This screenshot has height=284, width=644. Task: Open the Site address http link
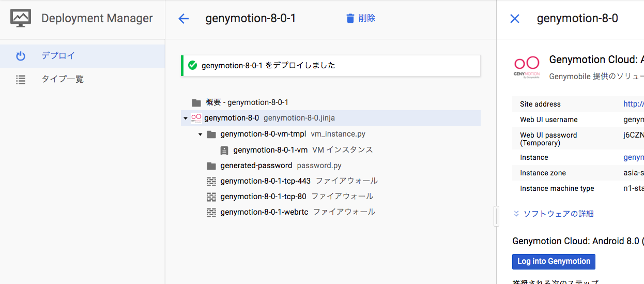click(634, 104)
